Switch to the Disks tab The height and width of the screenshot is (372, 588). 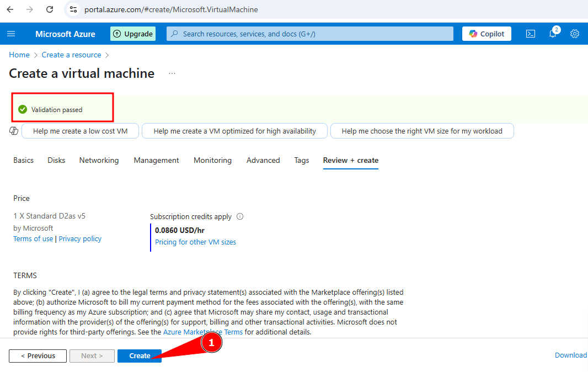click(x=56, y=160)
